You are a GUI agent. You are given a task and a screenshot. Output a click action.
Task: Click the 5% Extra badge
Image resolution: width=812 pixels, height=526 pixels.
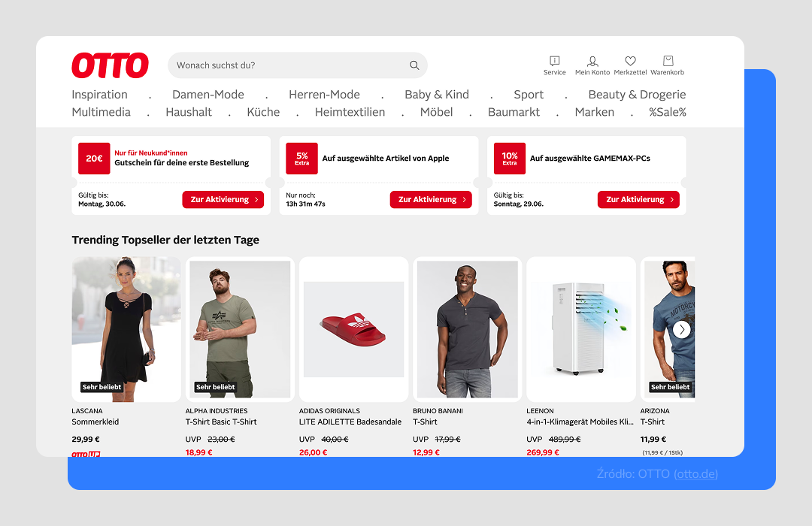tap(302, 159)
